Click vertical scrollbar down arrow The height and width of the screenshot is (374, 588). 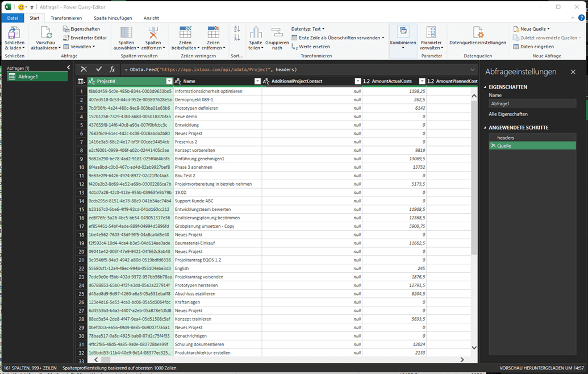[474, 347]
